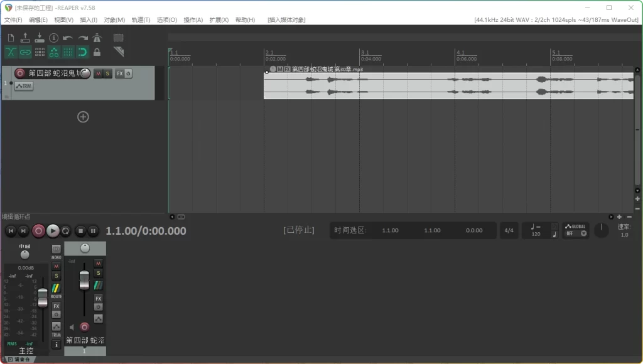The height and width of the screenshot is (364, 643).
Task: Toggle repeat loop in the transport bar
Action: (x=66, y=231)
